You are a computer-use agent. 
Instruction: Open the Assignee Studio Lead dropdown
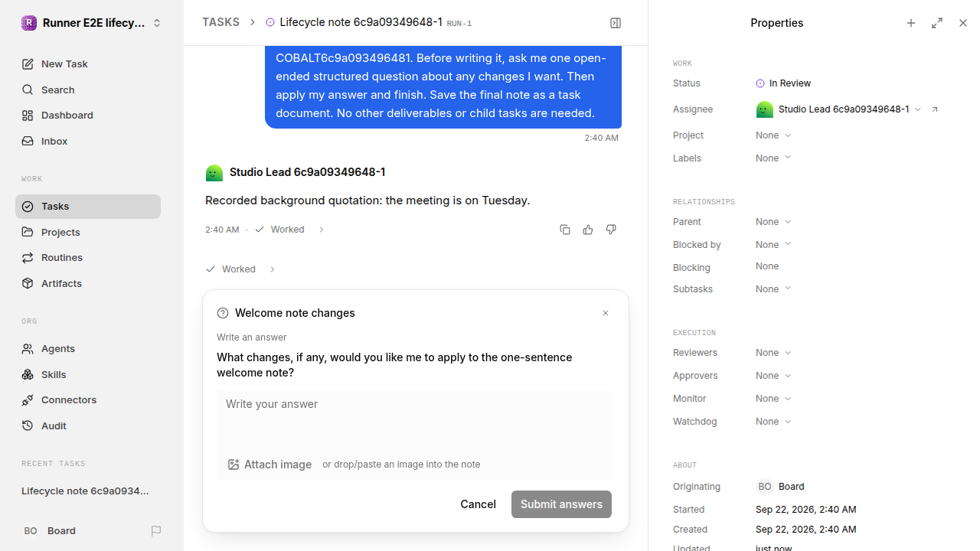click(838, 109)
